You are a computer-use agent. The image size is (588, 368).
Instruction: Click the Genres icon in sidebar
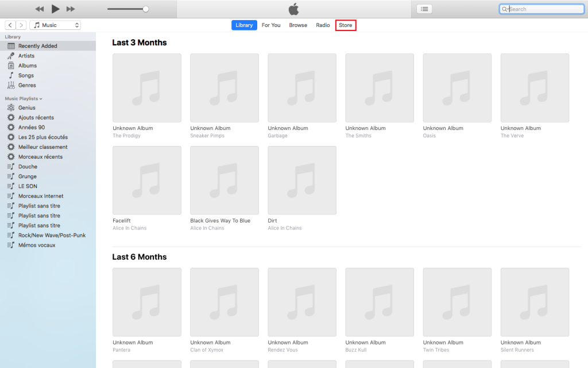(11, 85)
